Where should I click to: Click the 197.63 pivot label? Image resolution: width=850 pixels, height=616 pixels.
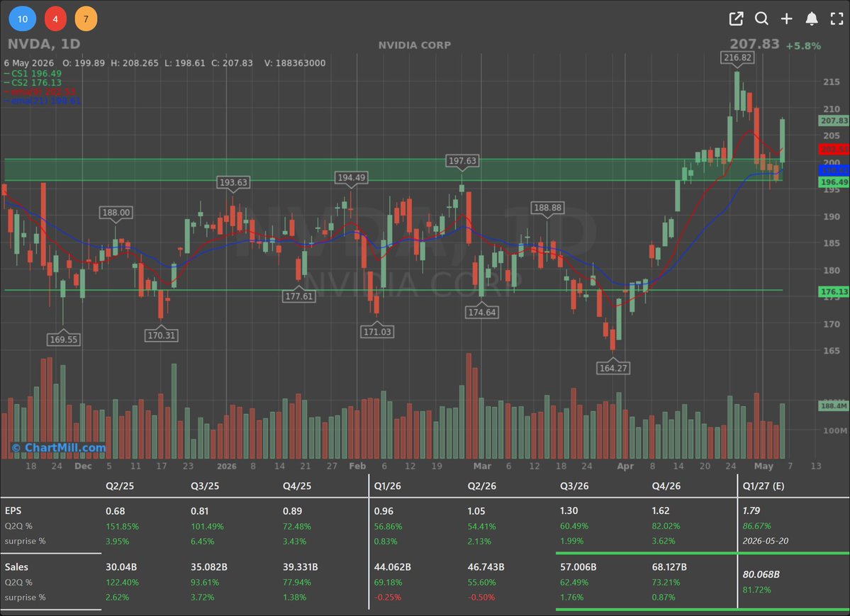pyautogui.click(x=462, y=160)
